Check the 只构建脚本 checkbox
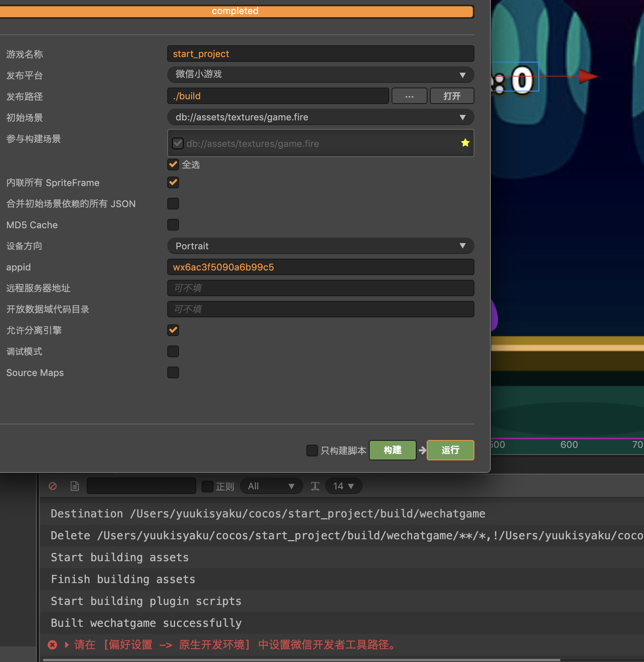644x662 pixels. (x=312, y=450)
